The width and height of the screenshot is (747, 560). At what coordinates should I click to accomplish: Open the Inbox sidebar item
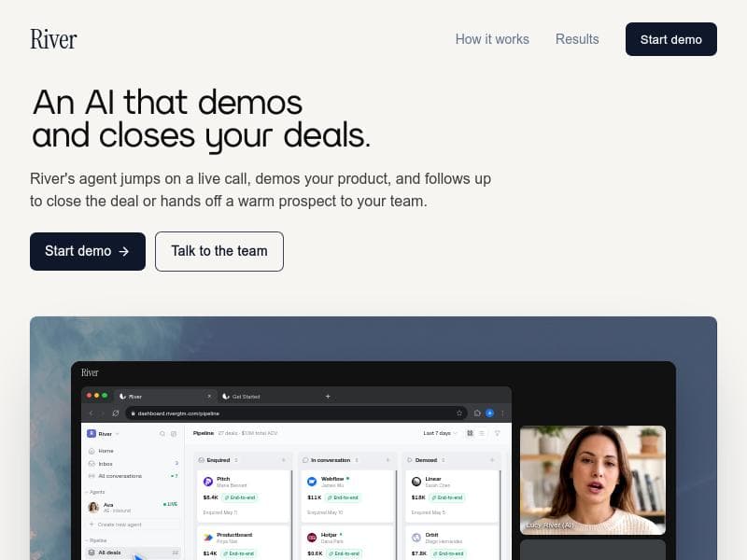pyautogui.click(x=133, y=463)
